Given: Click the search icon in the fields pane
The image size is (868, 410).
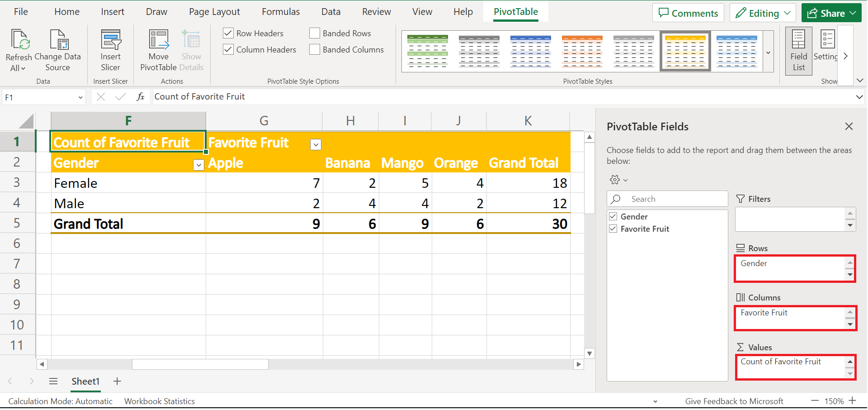Looking at the screenshot, I should point(616,199).
